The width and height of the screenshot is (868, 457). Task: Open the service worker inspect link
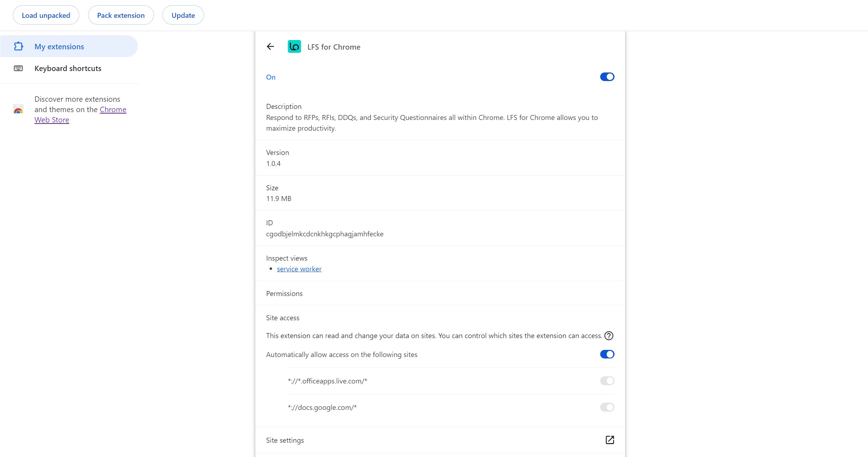click(x=299, y=269)
